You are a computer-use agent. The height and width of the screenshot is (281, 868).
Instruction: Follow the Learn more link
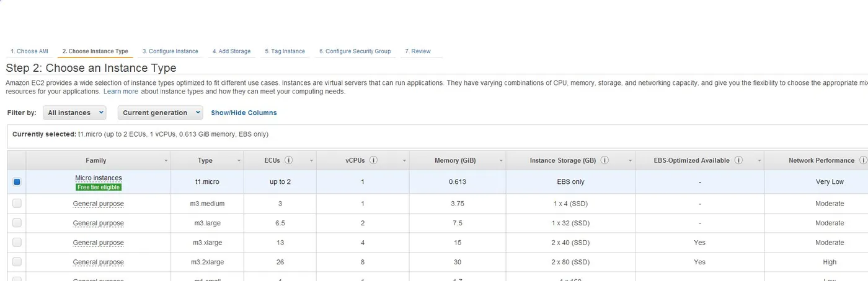pyautogui.click(x=121, y=91)
